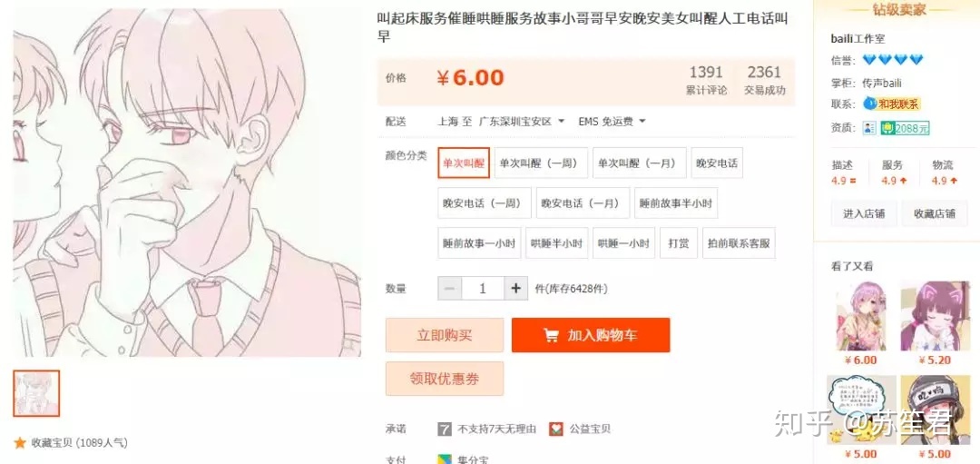Screen dimensions: 980x464
Task: Select the product thumbnail under main image
Action: pos(36,393)
